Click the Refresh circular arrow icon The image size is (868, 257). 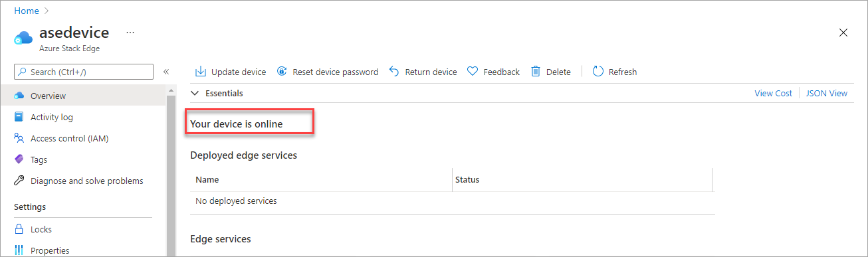pyautogui.click(x=597, y=72)
